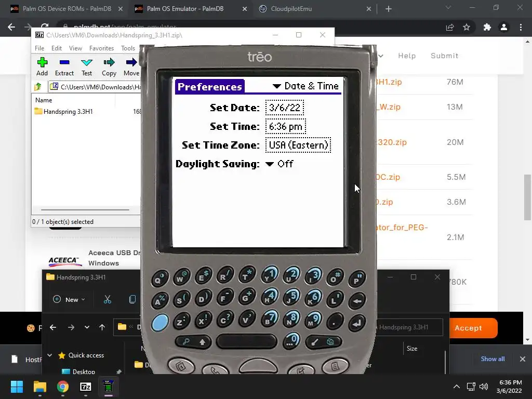Tap the menu/home key on Treo

(323, 342)
